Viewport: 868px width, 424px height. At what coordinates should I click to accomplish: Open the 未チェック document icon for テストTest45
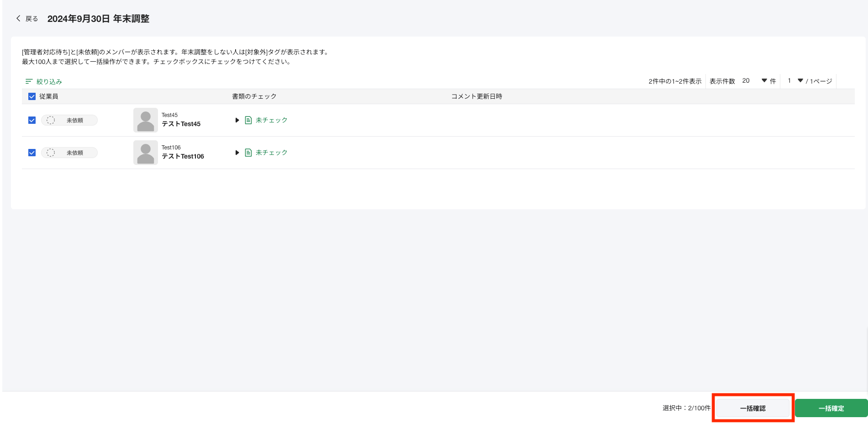[248, 120]
